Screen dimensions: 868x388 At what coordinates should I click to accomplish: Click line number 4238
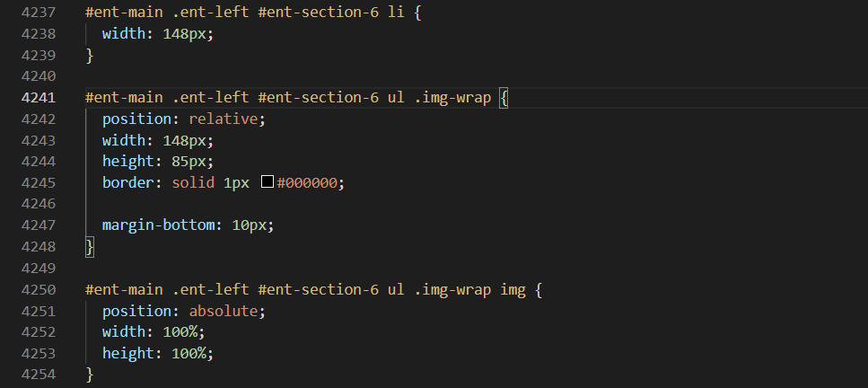pos(39,34)
